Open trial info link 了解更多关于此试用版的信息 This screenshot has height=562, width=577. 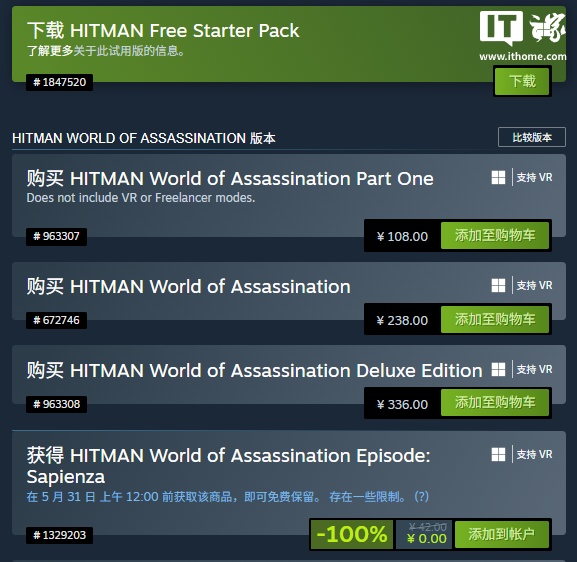[x=106, y=50]
